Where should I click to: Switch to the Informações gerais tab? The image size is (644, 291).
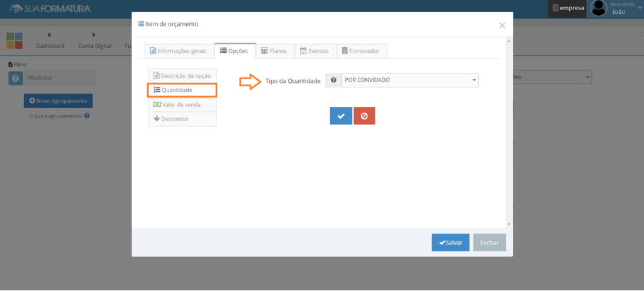[177, 51]
